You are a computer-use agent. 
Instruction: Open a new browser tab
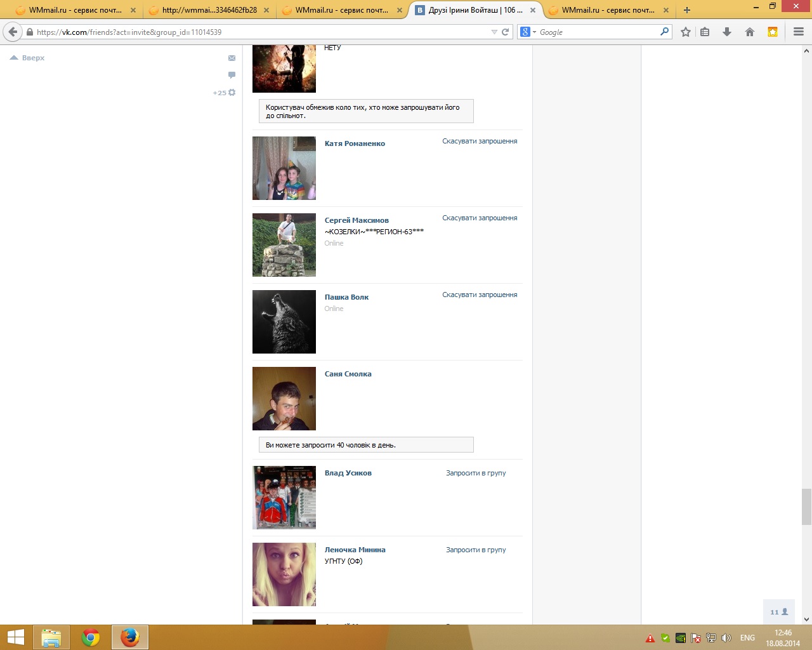pos(686,10)
